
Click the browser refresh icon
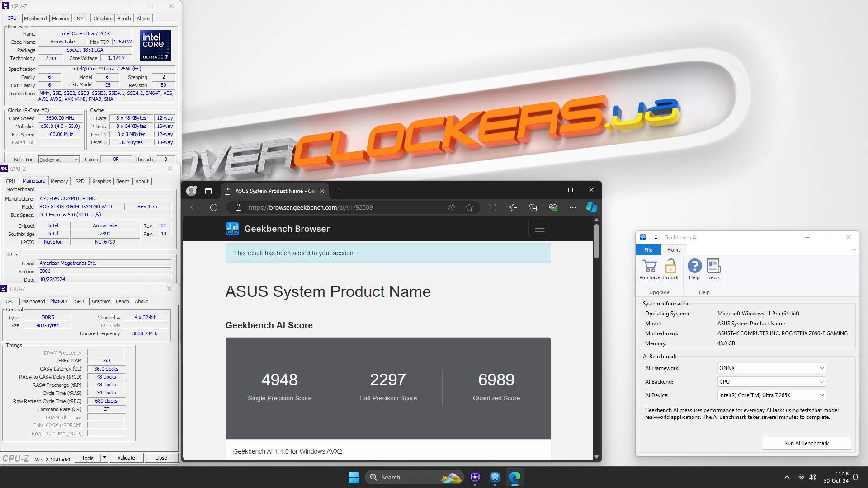pyautogui.click(x=214, y=207)
